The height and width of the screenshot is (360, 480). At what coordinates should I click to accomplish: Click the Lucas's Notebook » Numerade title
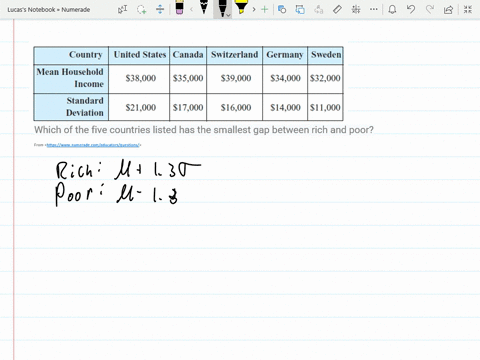tap(49, 10)
